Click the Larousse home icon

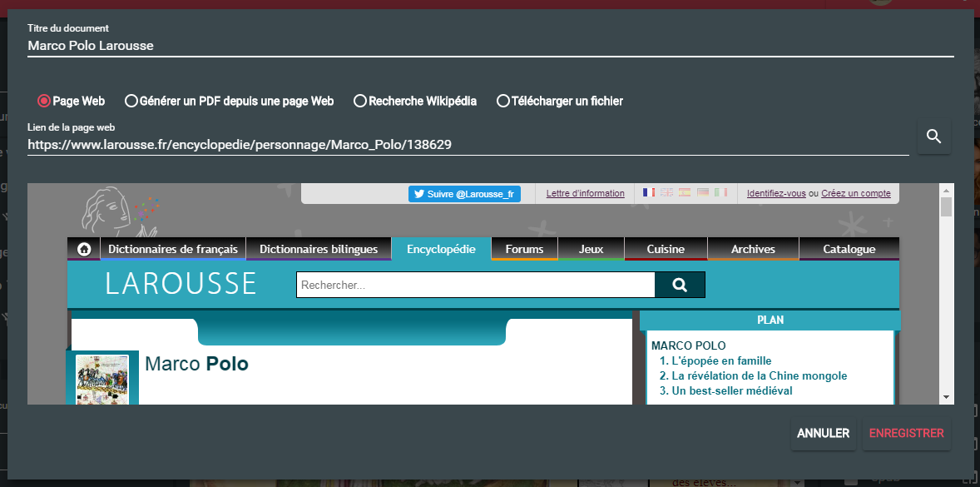click(83, 249)
